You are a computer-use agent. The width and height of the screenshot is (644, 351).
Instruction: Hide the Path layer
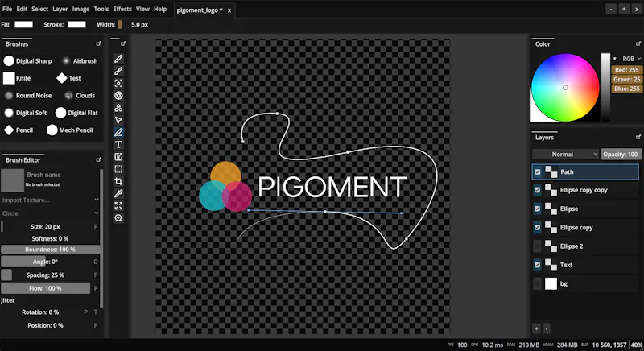coord(537,172)
